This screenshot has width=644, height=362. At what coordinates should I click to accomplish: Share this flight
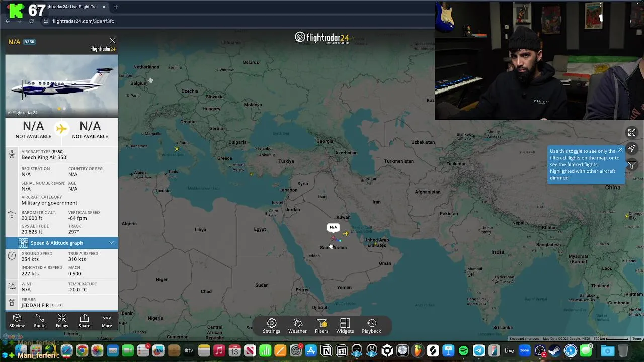pos(85,321)
